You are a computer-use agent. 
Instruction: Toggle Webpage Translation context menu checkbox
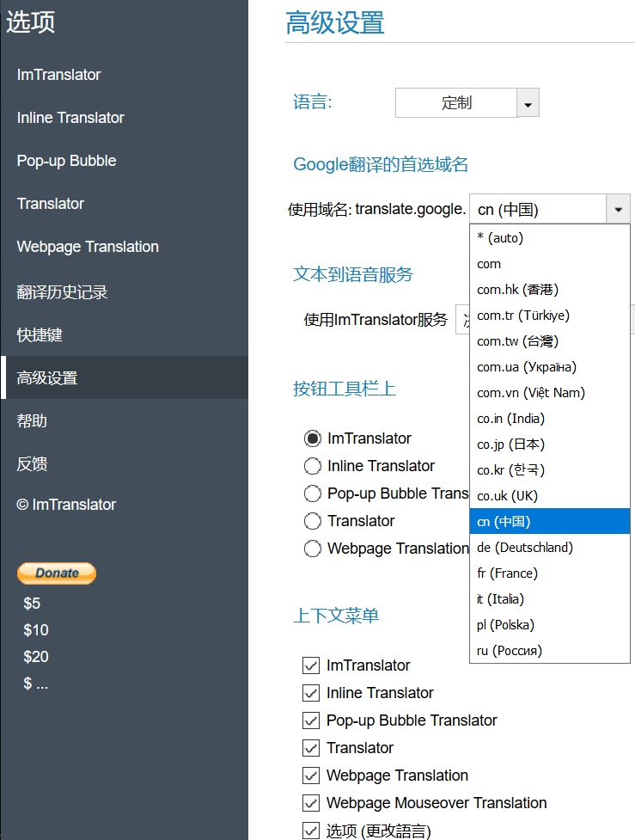(311, 776)
